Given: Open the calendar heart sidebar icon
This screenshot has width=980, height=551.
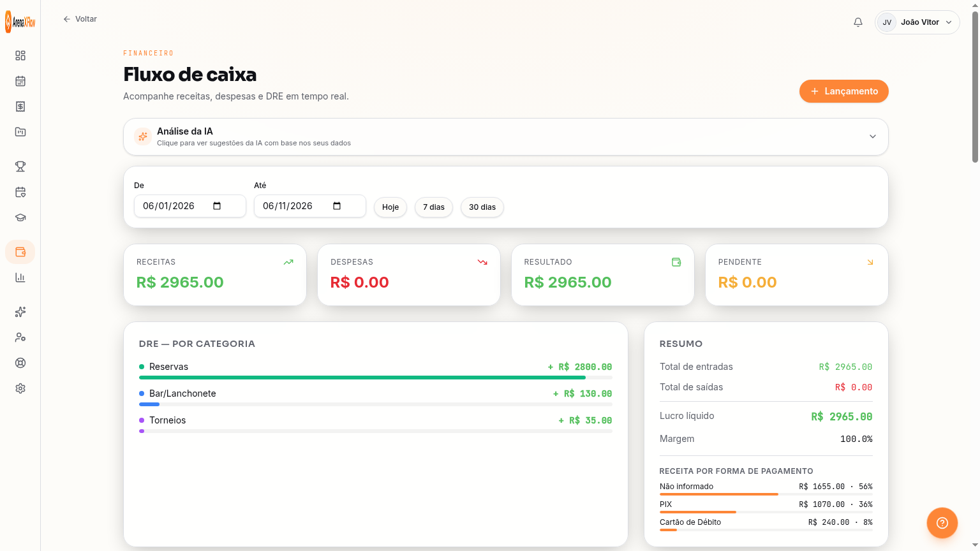Looking at the screenshot, I should [x=20, y=192].
